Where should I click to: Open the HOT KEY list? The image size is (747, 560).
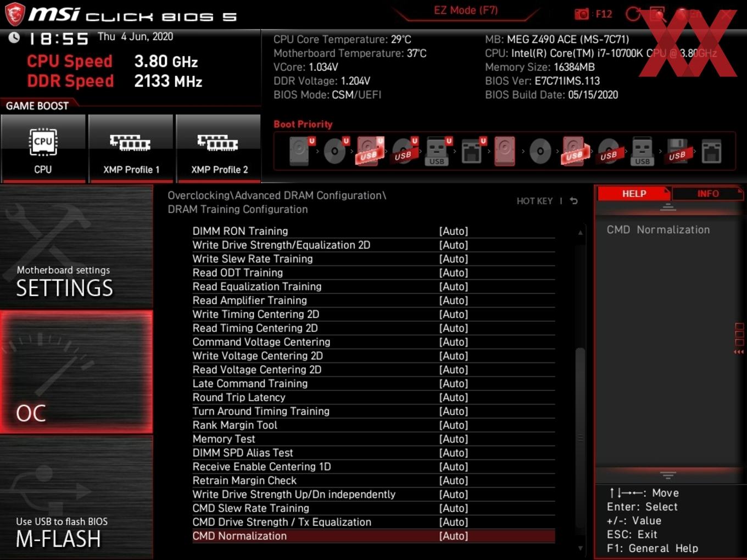point(534,201)
